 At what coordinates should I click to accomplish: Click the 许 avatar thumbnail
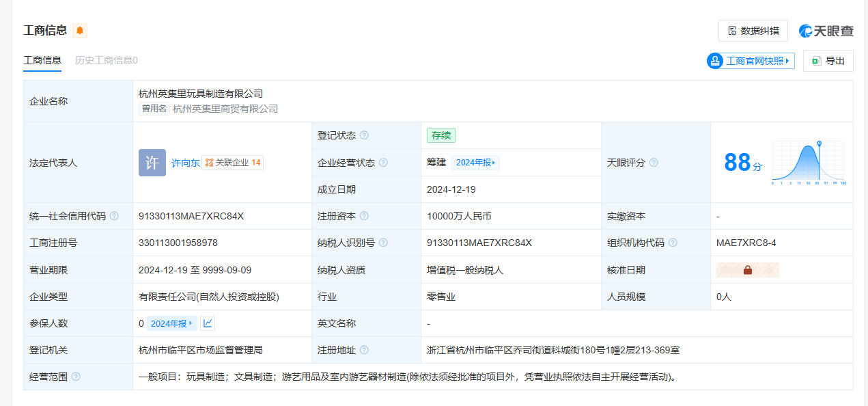click(x=152, y=163)
